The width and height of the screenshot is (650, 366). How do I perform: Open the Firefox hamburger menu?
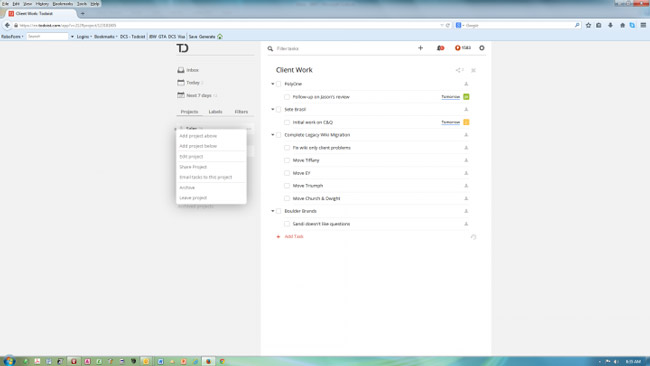pyautogui.click(x=643, y=25)
